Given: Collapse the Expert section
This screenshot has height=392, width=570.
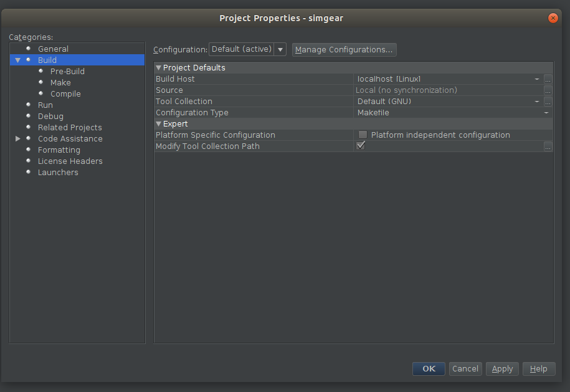Looking at the screenshot, I should 158,123.
